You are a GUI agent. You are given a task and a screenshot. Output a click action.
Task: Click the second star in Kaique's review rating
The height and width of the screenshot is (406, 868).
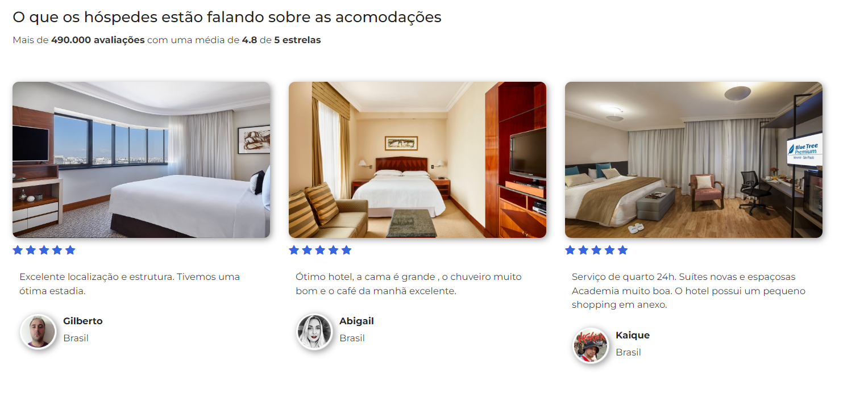pos(583,250)
